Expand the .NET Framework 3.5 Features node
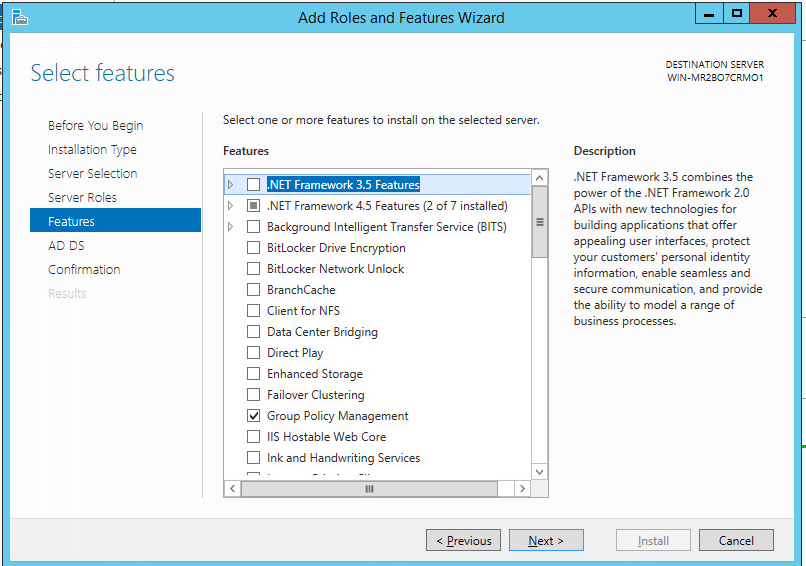 tap(231, 185)
